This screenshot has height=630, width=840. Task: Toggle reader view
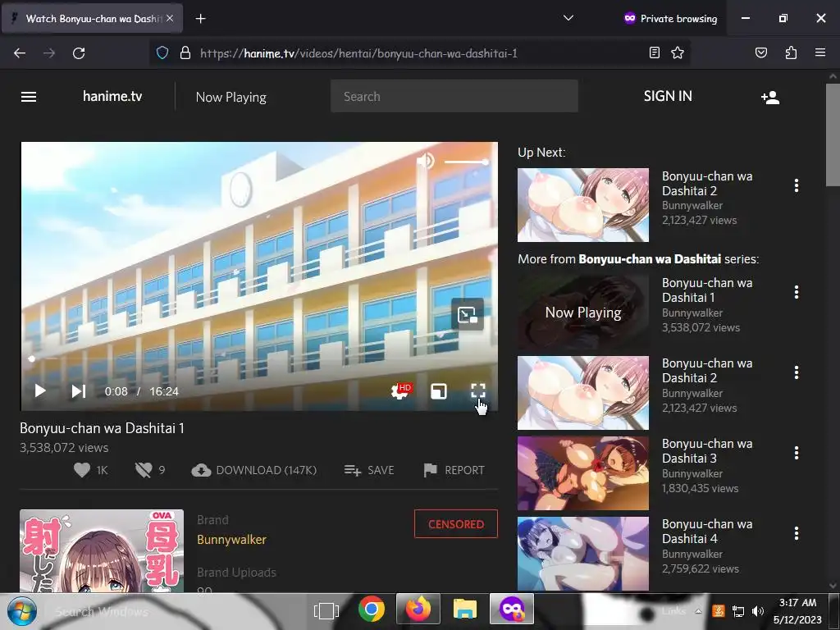click(x=654, y=52)
